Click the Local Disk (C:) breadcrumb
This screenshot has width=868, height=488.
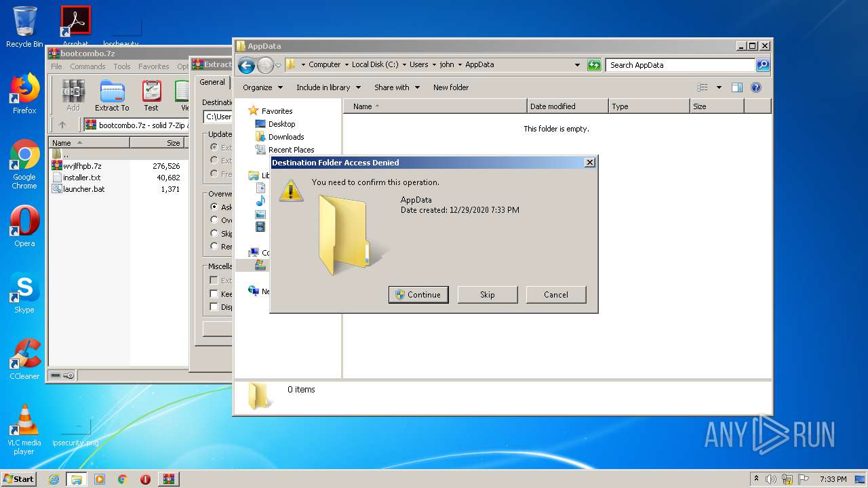pyautogui.click(x=375, y=65)
